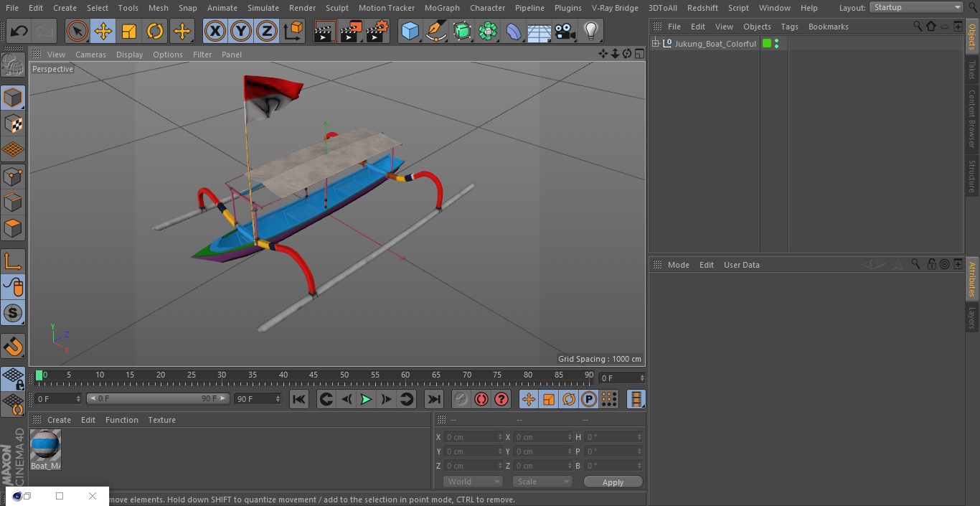Toggle visibility dots of Jukung_Boat_Colorful
This screenshot has width=980, height=506.
[x=776, y=44]
